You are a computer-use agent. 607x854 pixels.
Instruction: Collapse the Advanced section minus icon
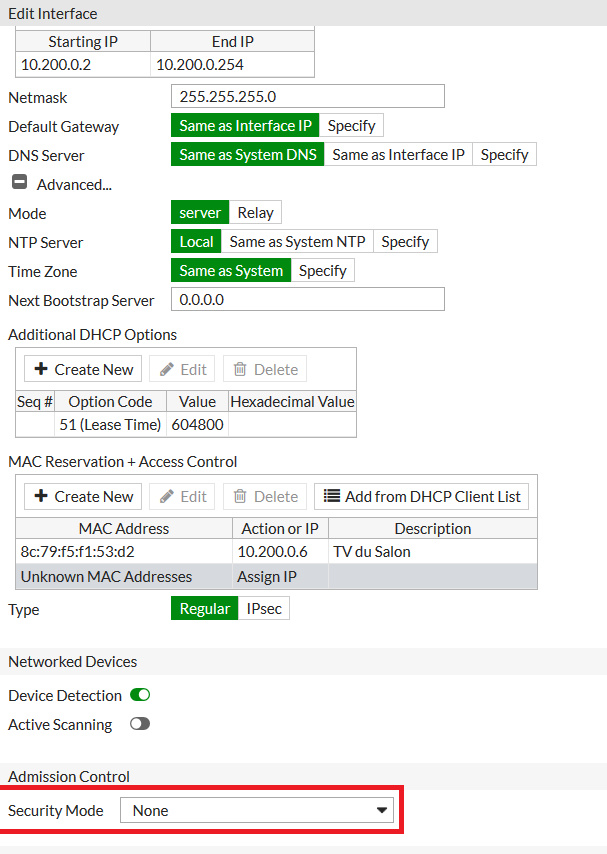(x=19, y=184)
